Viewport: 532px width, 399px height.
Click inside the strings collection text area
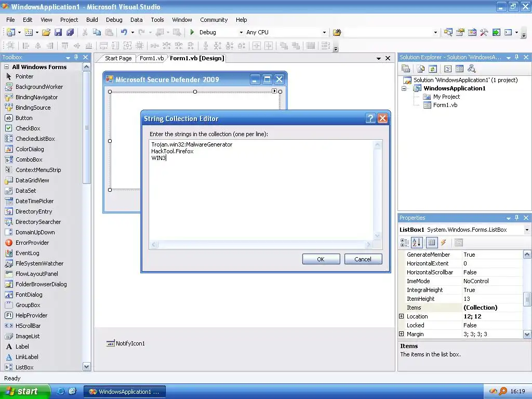point(261,190)
